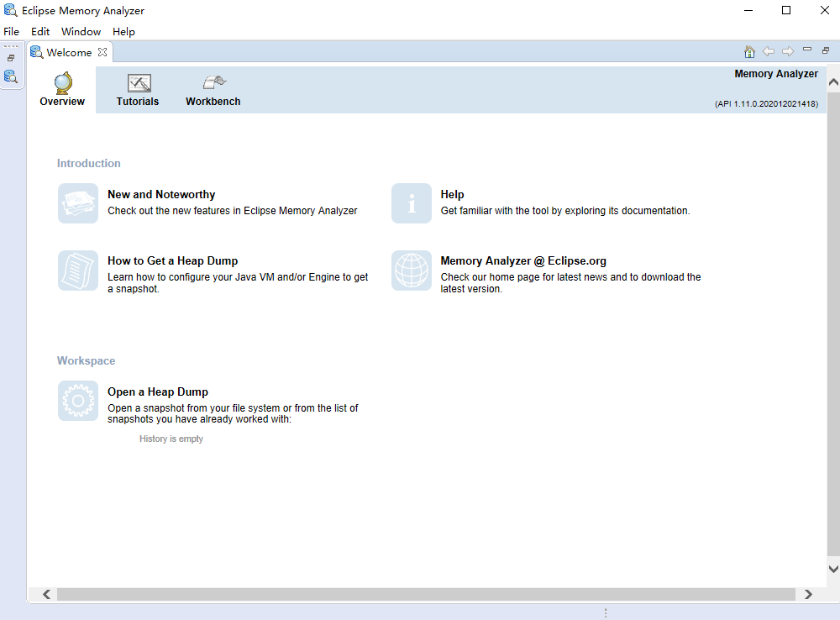
Task: Click restore icon in left sidebar
Action: pyautogui.click(x=11, y=58)
